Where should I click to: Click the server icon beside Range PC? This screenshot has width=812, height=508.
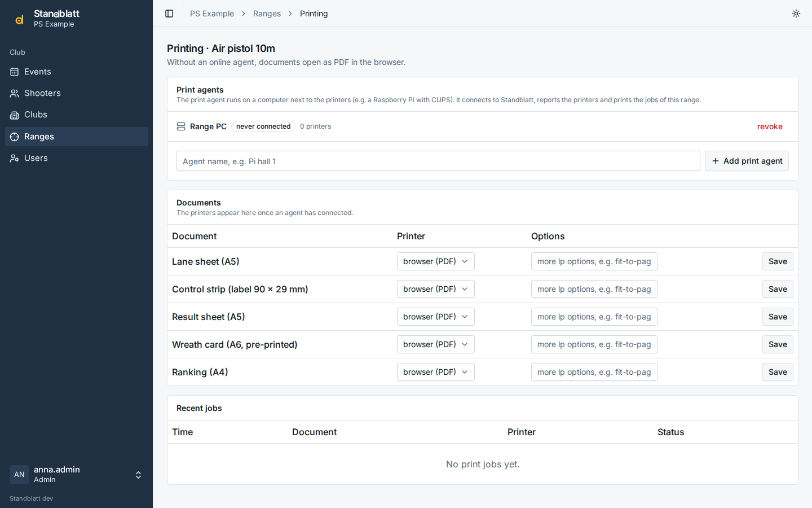click(x=181, y=126)
